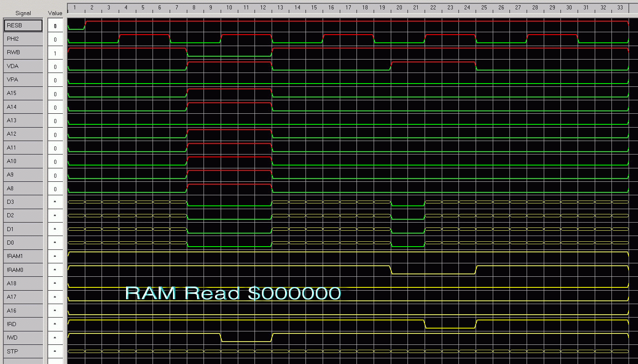Select the RESB signal label

click(23, 26)
